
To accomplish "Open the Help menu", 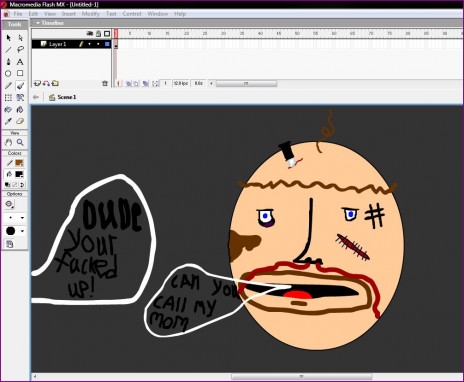I will click(180, 14).
